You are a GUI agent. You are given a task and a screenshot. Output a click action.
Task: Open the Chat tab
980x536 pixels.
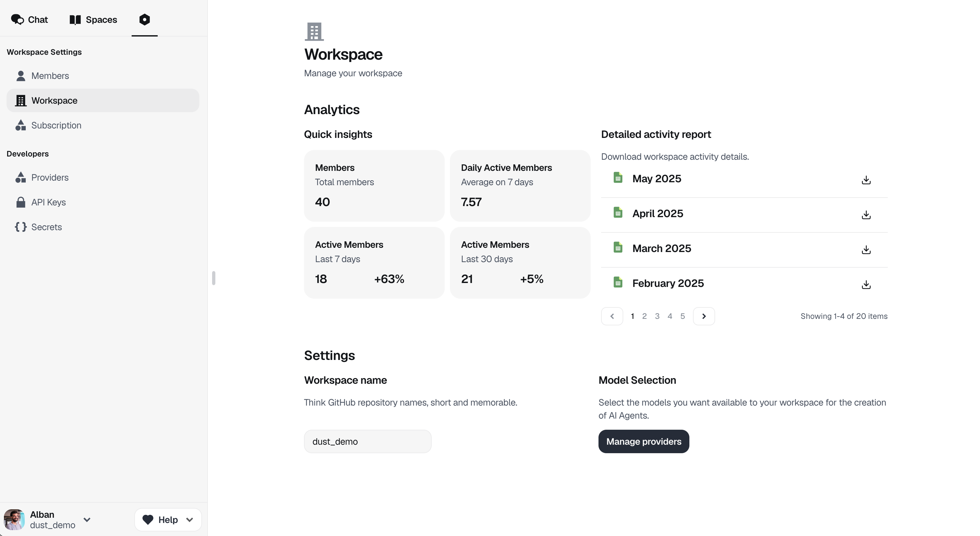pyautogui.click(x=29, y=20)
